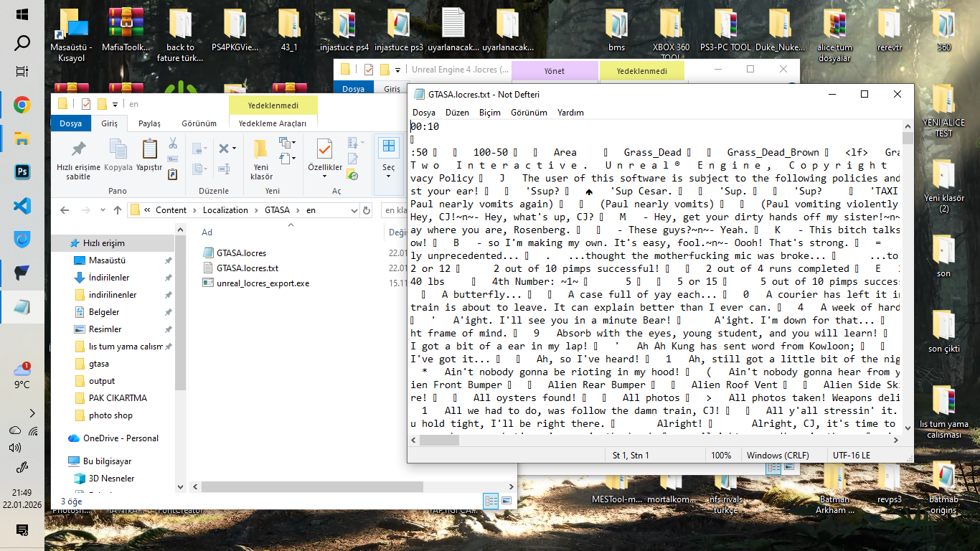Open the notification center icon

point(22,530)
